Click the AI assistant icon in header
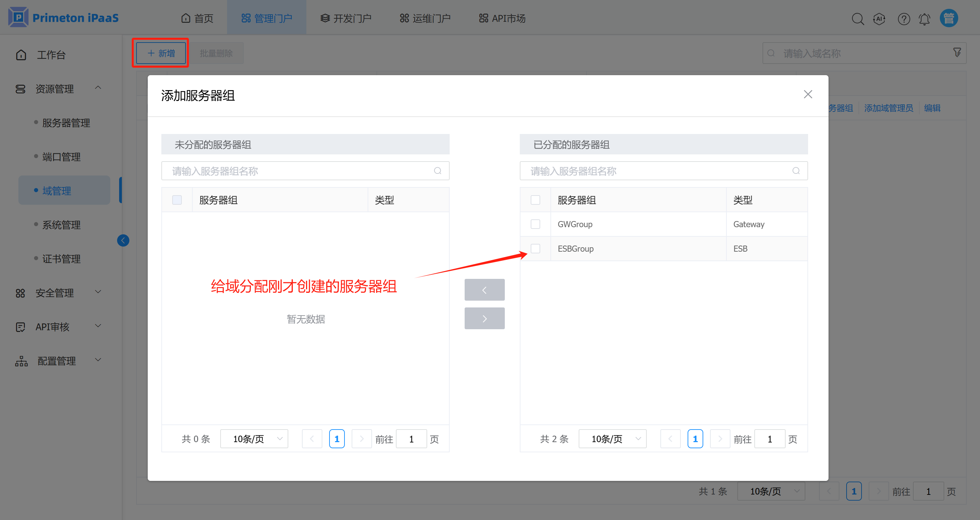 click(879, 19)
